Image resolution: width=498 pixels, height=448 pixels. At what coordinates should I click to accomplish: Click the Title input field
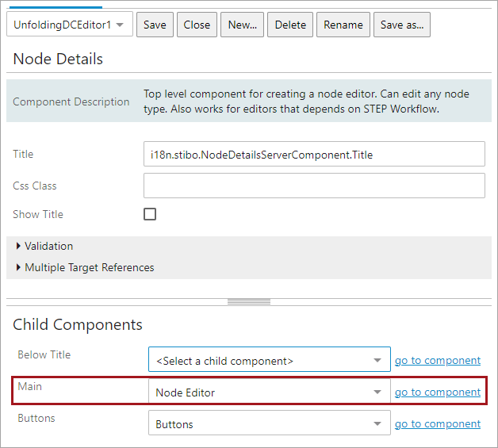coord(313,155)
